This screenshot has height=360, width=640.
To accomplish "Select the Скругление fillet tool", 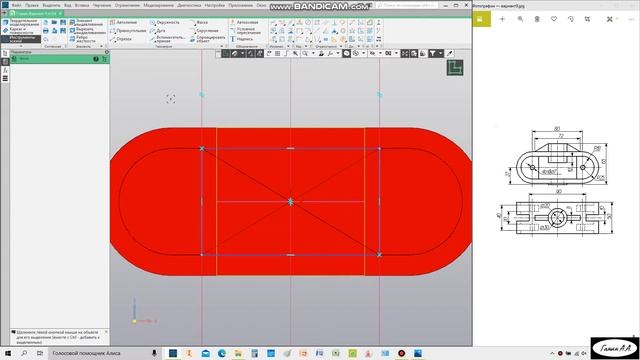I will (x=204, y=31).
